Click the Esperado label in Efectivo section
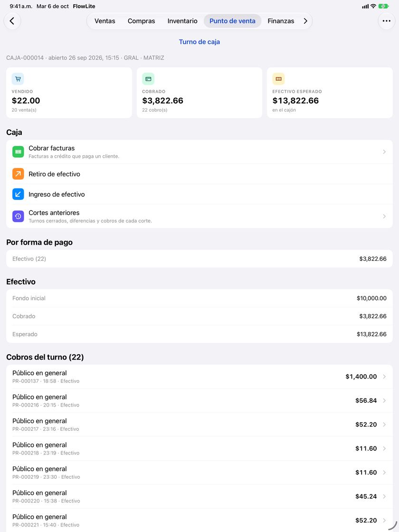This screenshot has width=399, height=532. [25, 334]
